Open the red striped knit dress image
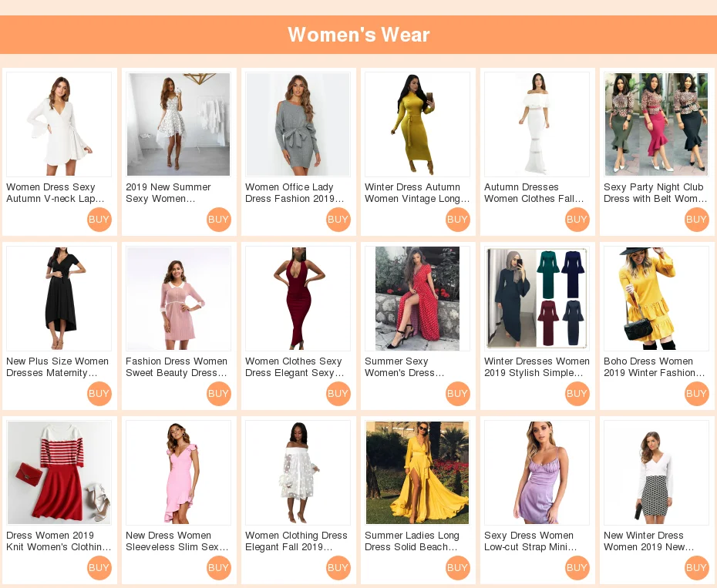 [x=59, y=472]
